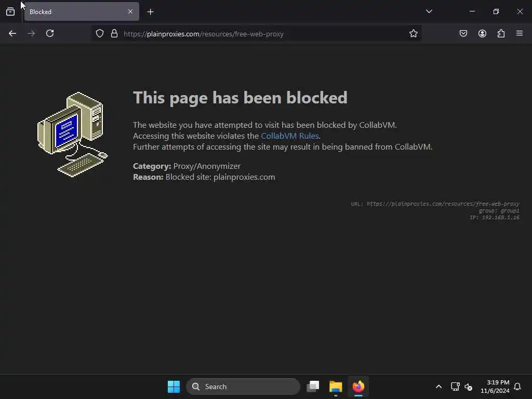Click the retro computer illustration
Viewport: 532px width, 399px height.
72,135
